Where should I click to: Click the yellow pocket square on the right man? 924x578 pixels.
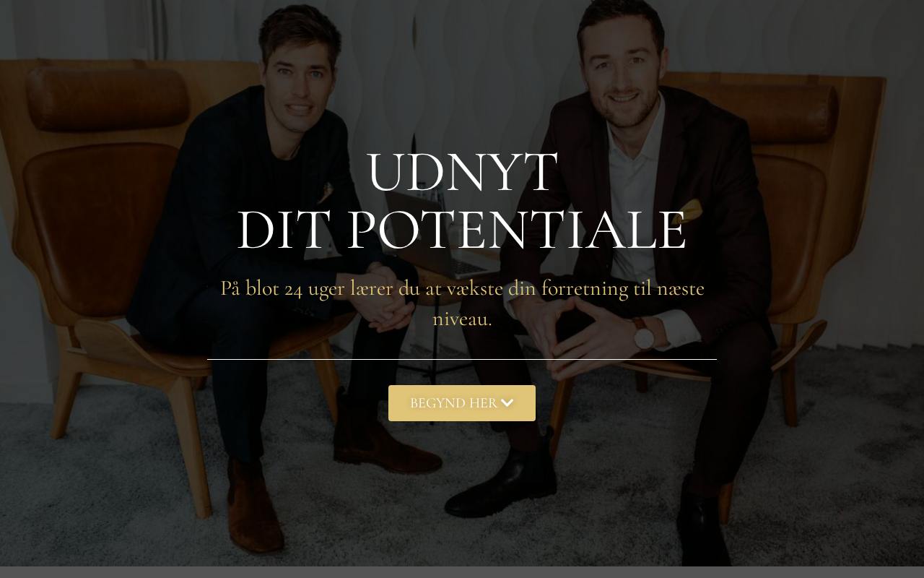689,210
